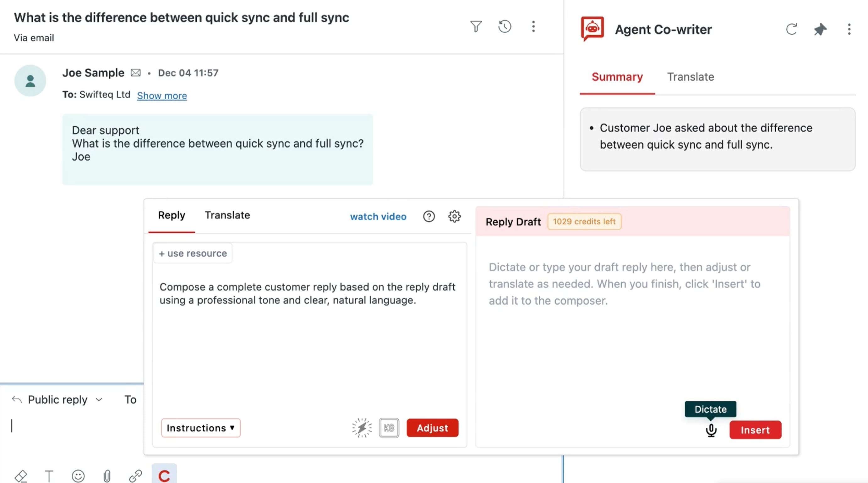868x483 pixels.
Task: Open the help question mark icon
Action: pos(429,216)
